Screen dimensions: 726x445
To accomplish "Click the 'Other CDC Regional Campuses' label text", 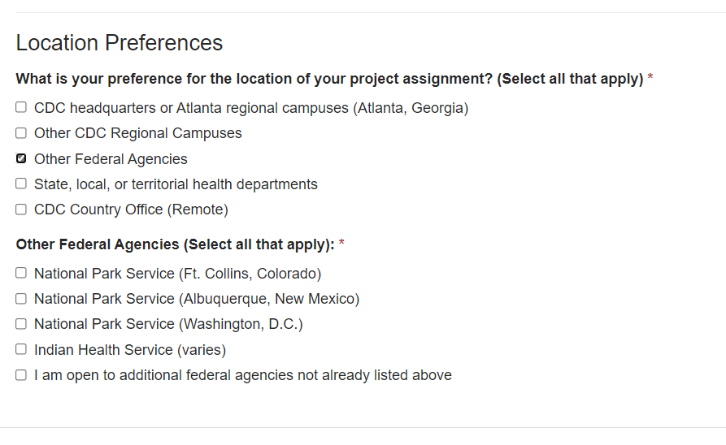I will 137,133.
